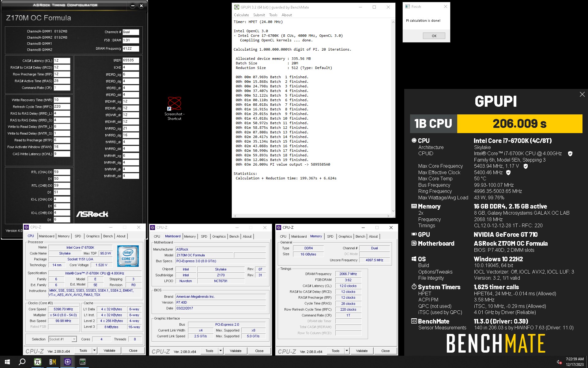This screenshot has height=368, width=588.
Task: Click the Uncore Frequency 4997.5 MHz value
Action: tap(374, 260)
